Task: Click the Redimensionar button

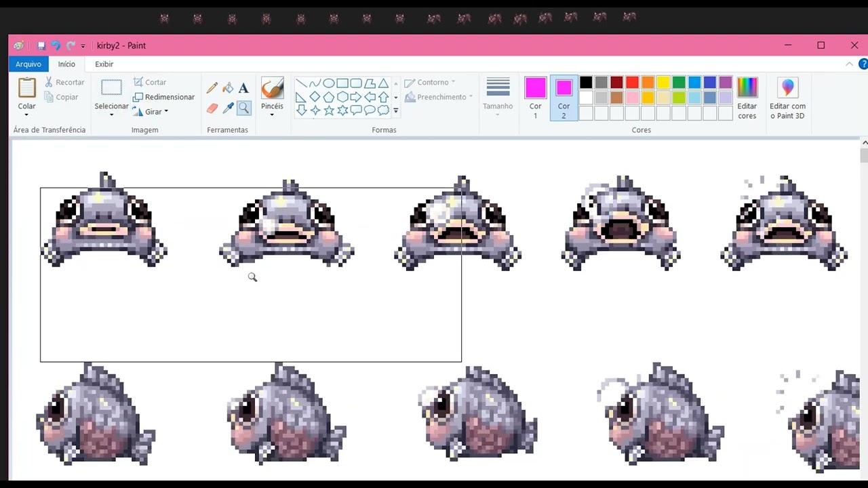Action: point(163,97)
